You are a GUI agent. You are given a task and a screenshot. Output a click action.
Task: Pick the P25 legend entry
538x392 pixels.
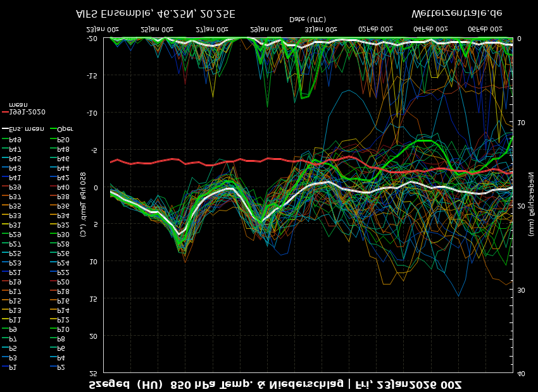click(x=15, y=254)
